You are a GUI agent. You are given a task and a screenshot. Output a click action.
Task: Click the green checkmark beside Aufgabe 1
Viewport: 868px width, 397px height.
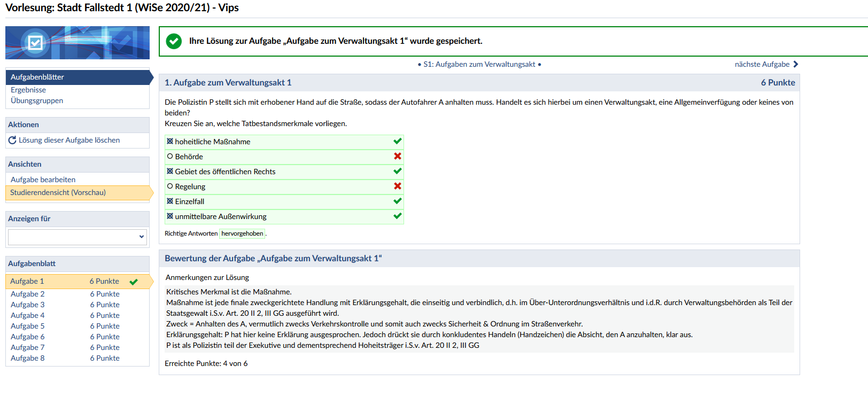point(134,282)
